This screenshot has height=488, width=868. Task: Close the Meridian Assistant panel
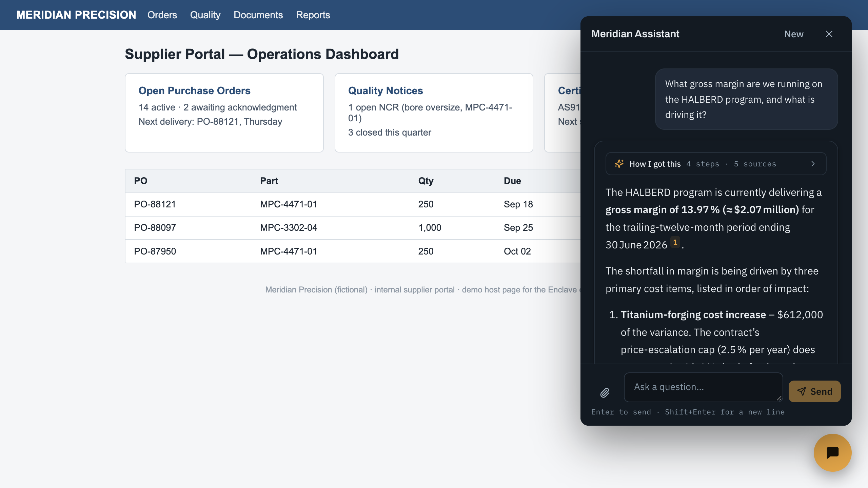tap(829, 34)
